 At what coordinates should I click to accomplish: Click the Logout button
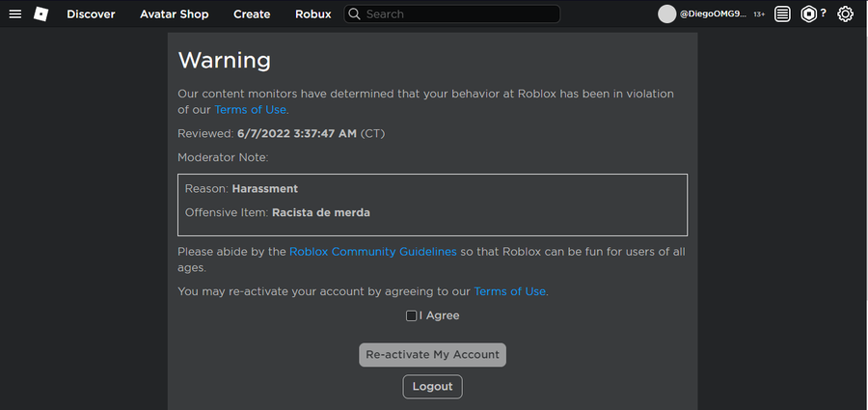(x=432, y=387)
